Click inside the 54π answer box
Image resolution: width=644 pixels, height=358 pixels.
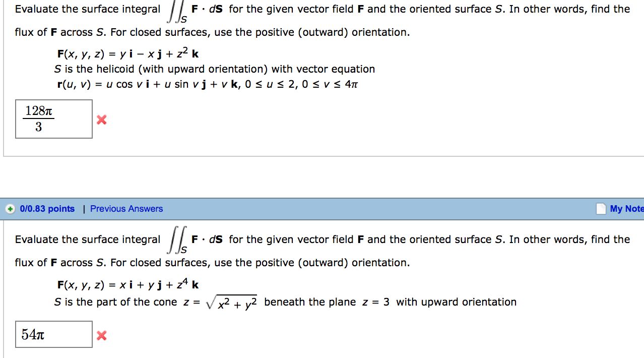pos(53,334)
